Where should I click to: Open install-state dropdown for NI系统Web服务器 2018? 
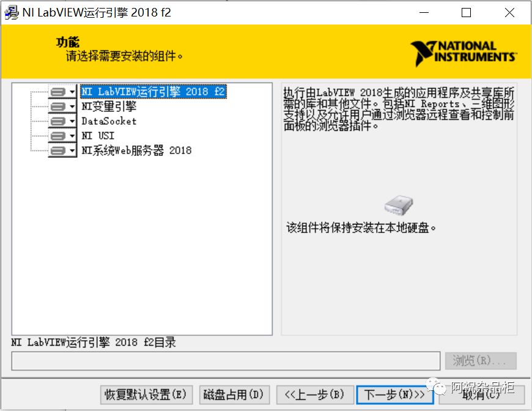point(63,150)
